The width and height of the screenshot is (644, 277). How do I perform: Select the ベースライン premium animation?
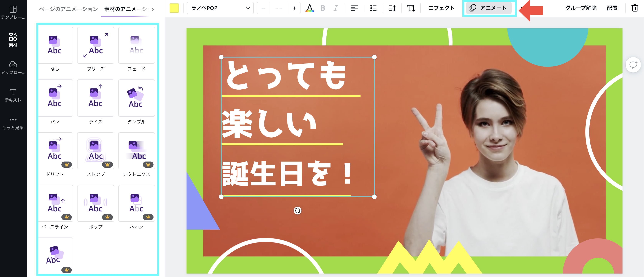55,203
